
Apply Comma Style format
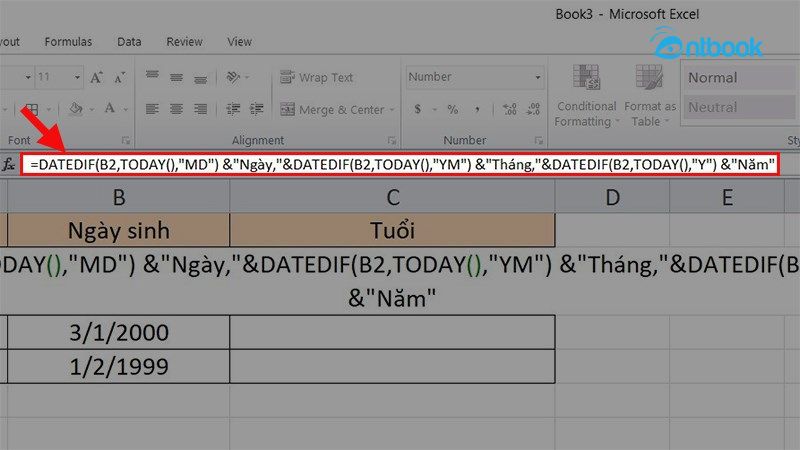tap(477, 109)
